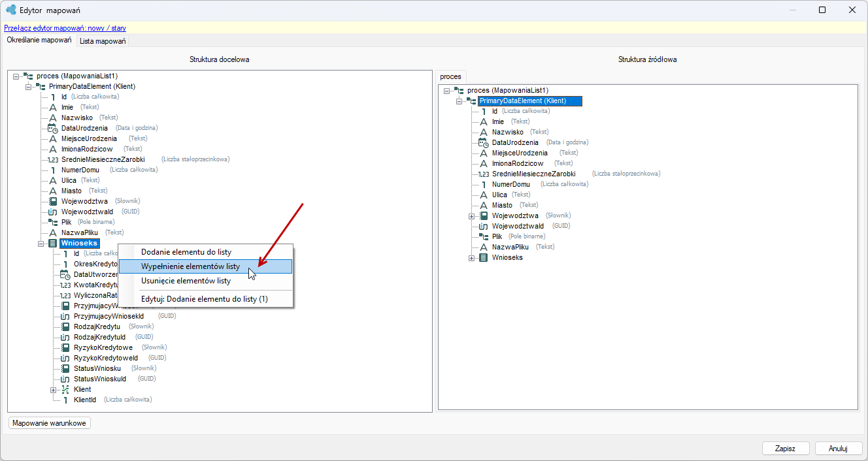Click the SrednieMiesieczneZarobki decimal icon in Struktura docelowa
Viewport: 868px width, 461px height.
point(54,159)
